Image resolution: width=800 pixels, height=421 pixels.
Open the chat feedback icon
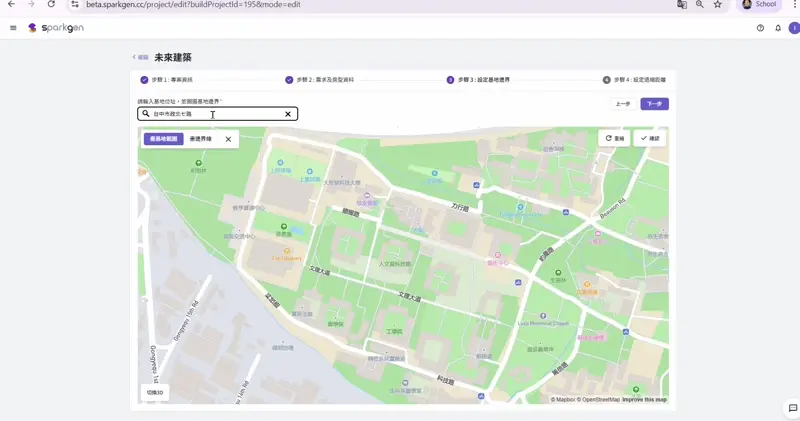coord(792,408)
